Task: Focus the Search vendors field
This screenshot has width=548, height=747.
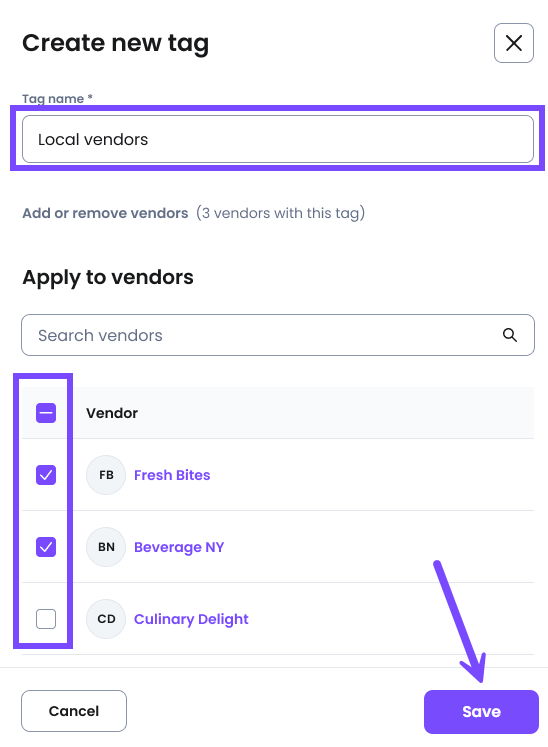Action: click(278, 335)
